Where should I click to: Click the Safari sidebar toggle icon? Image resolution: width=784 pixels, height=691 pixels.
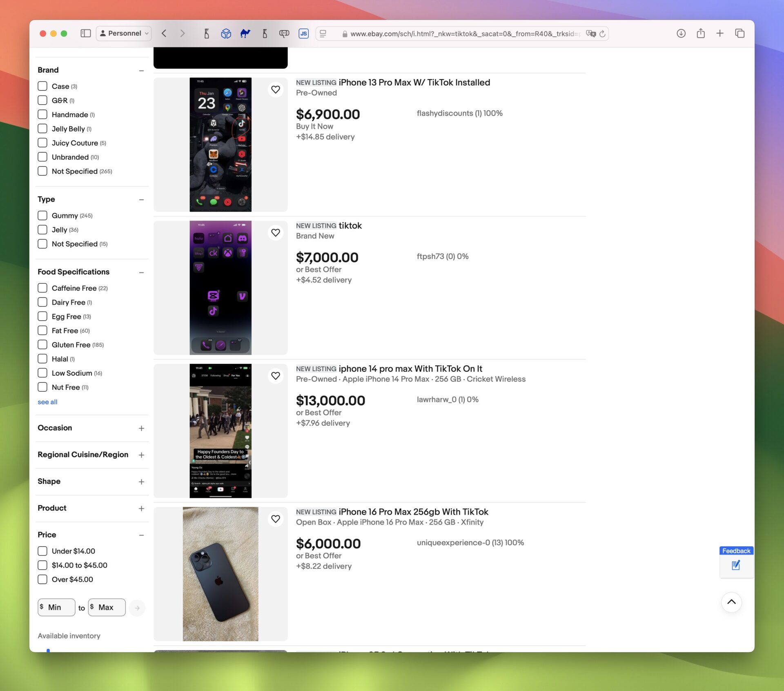[85, 33]
